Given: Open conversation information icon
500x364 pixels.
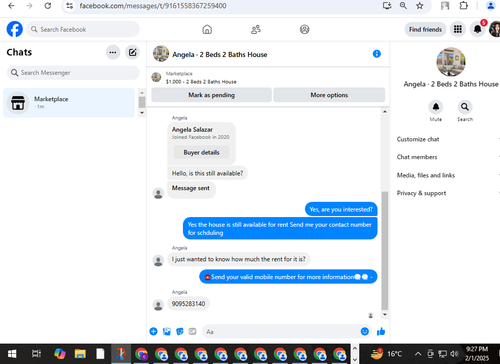Looking at the screenshot, I should (377, 54).
